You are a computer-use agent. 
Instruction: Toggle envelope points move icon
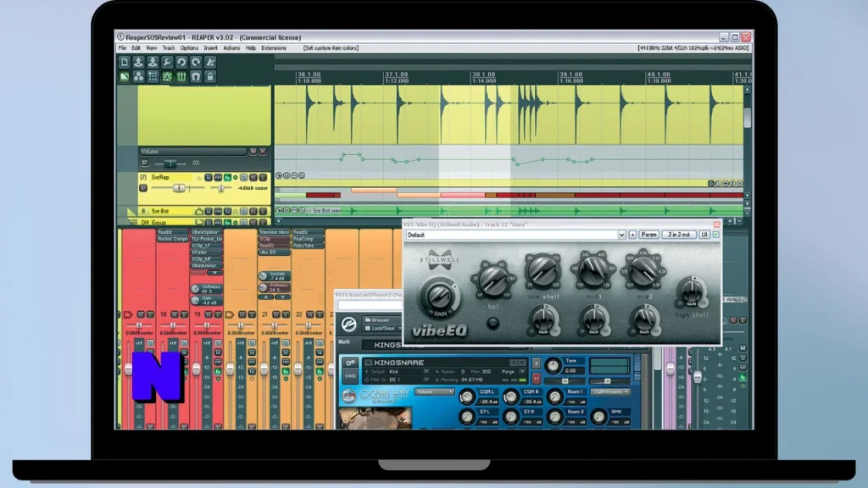(167, 77)
